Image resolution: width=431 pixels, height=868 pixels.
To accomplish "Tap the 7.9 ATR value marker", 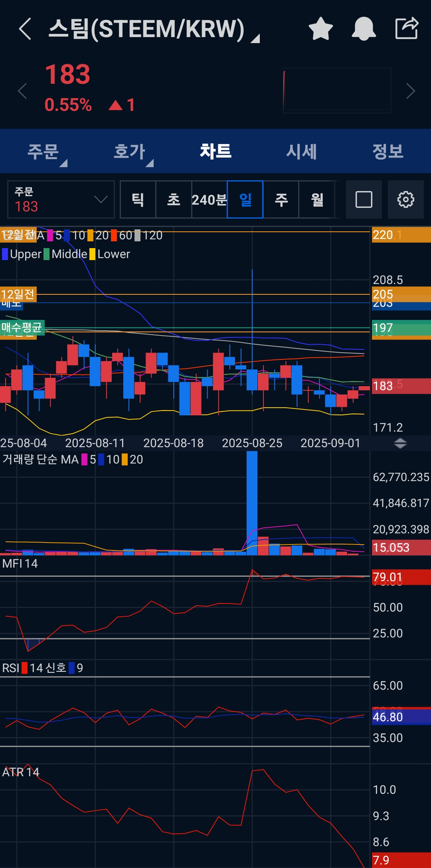I will [401, 860].
